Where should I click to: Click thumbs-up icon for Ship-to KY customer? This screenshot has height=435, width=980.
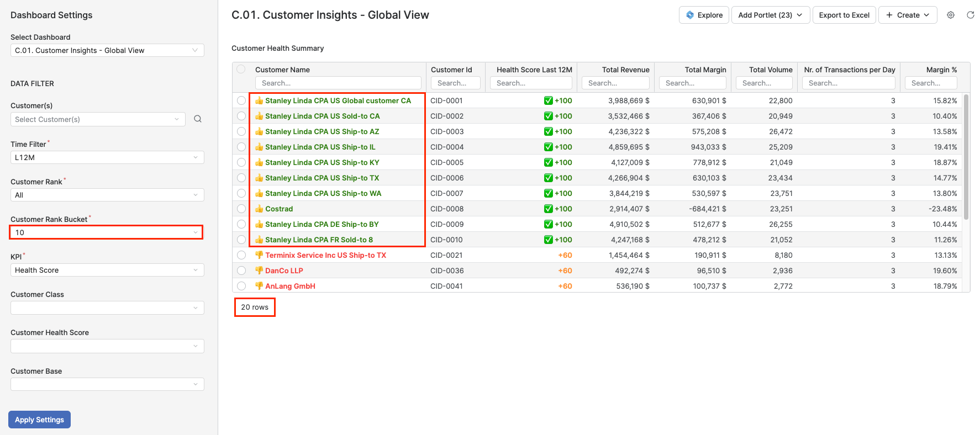point(259,162)
